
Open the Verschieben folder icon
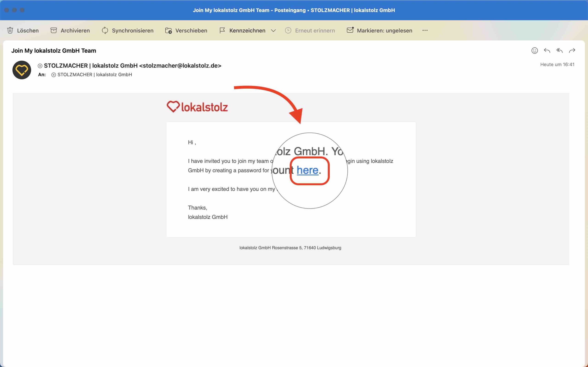coord(168,30)
